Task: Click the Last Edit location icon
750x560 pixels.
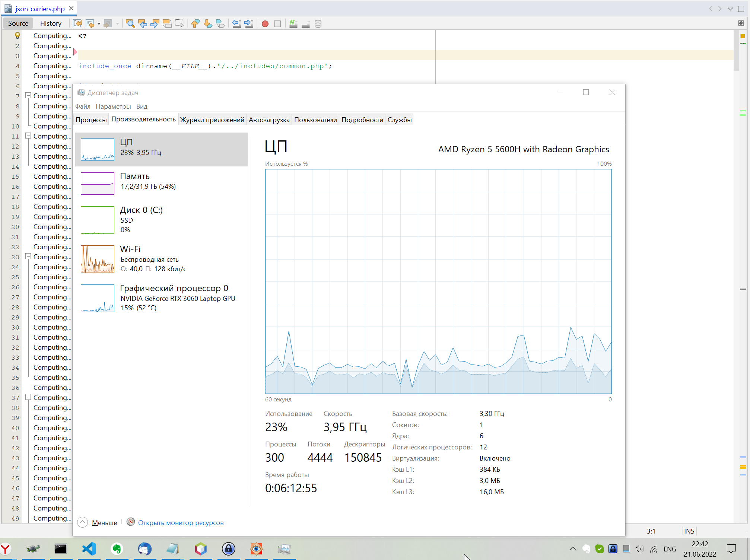Action: pyautogui.click(x=77, y=23)
